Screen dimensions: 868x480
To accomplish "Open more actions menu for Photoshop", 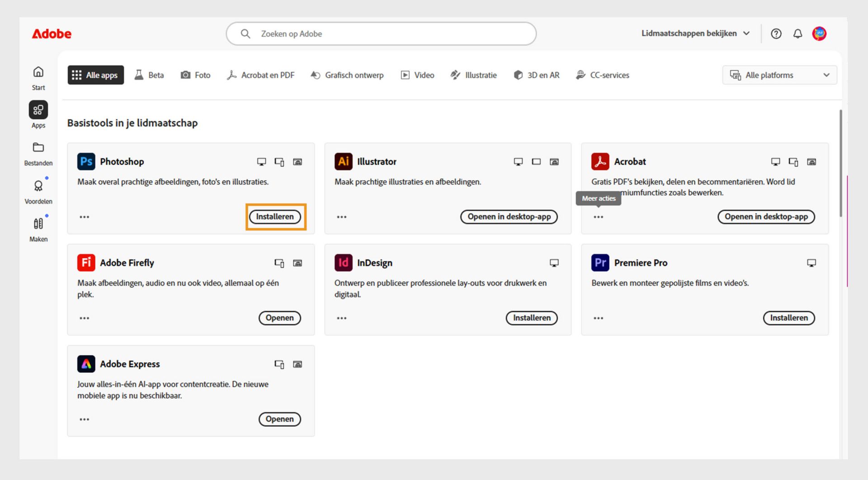I will click(x=85, y=217).
